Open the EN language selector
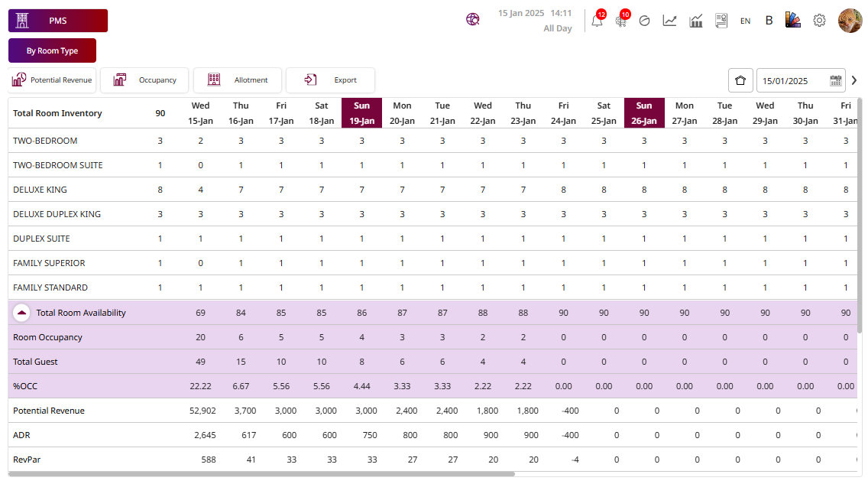The image size is (868, 484). 745,21
